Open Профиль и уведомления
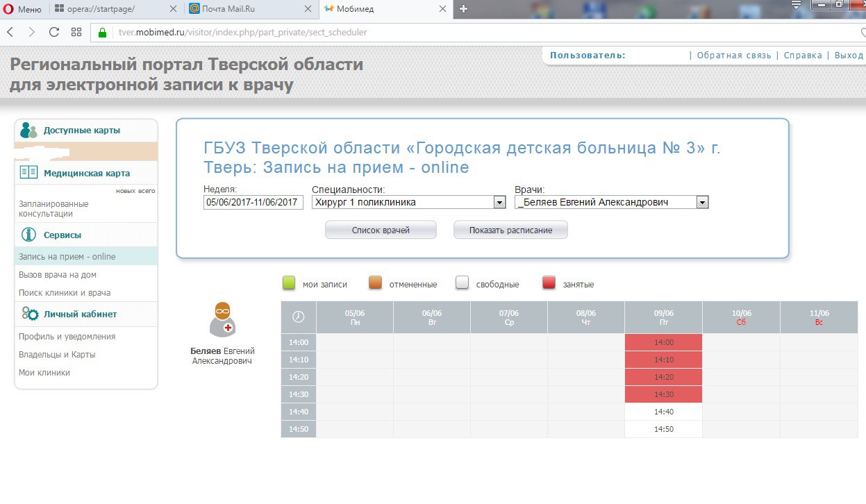 coord(67,337)
